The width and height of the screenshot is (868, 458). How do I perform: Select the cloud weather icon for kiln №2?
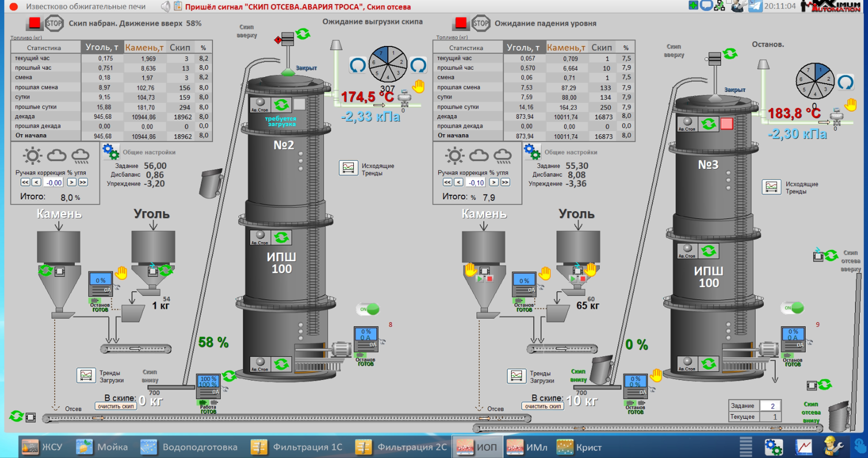[x=57, y=156]
